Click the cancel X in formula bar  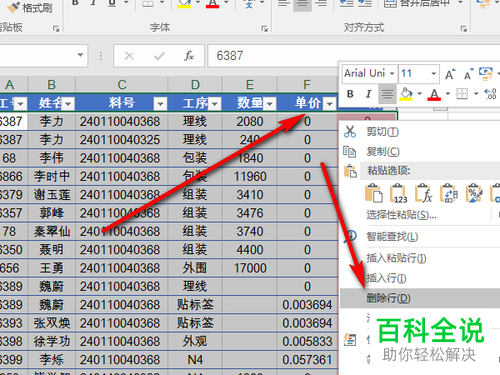tap(129, 56)
